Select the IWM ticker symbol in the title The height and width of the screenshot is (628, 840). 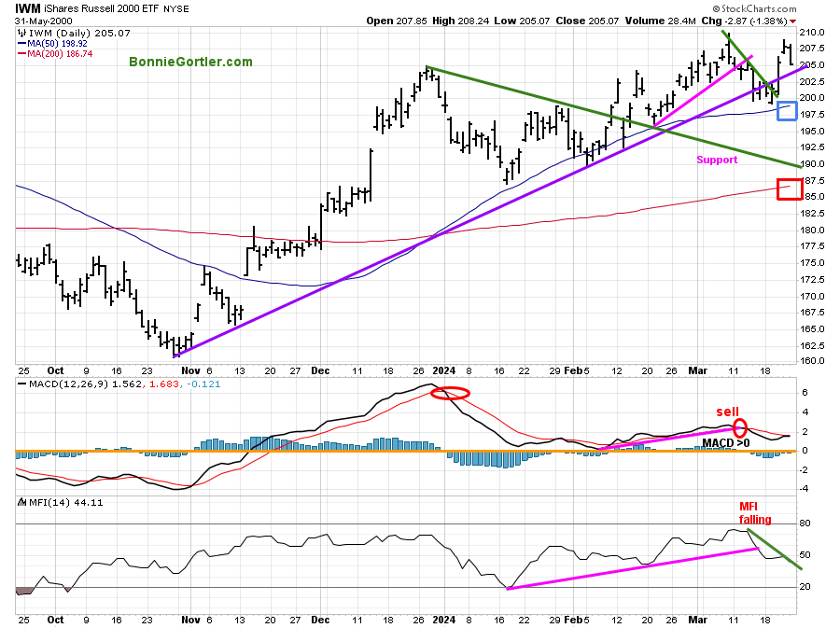28,8
